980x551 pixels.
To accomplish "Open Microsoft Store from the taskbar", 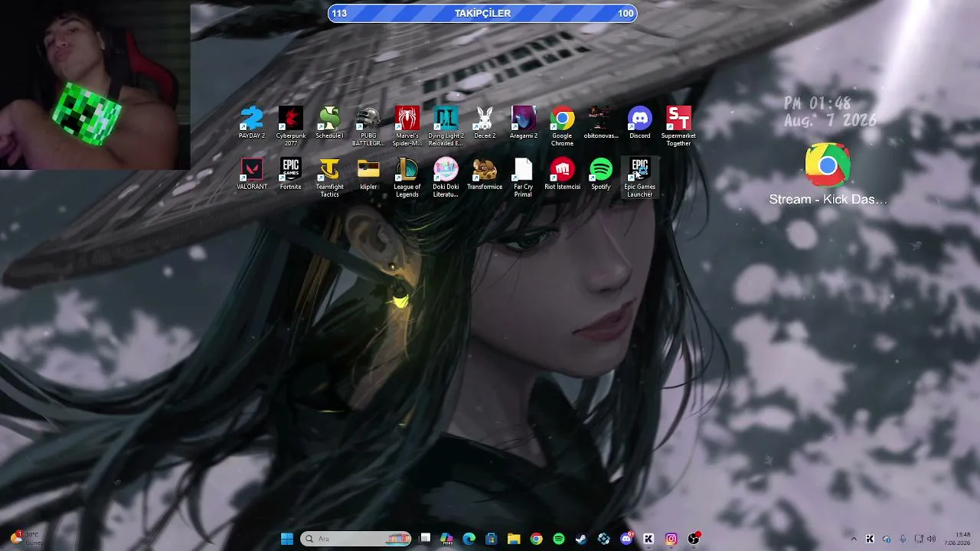I will coord(492,539).
